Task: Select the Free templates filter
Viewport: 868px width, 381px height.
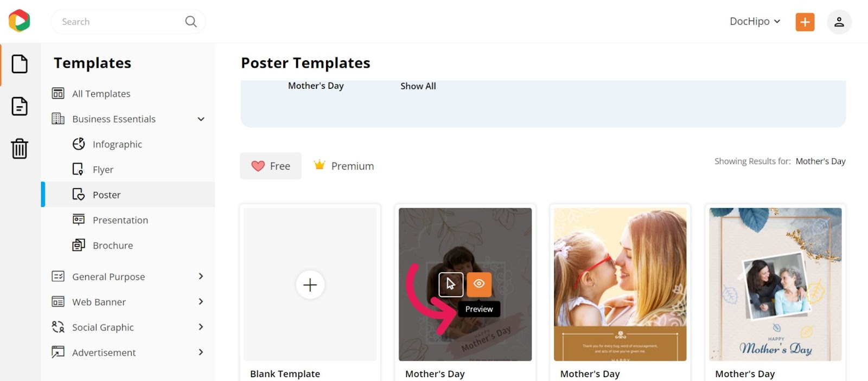Action: pos(271,166)
